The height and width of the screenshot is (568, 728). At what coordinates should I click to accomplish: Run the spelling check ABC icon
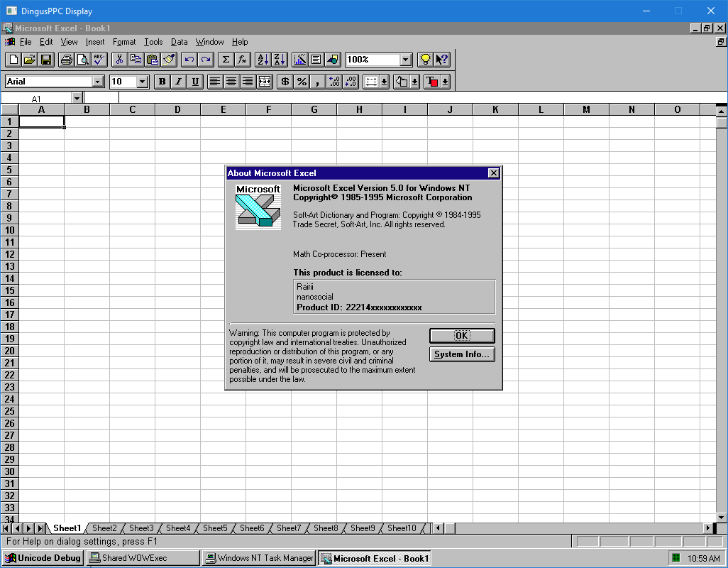(99, 60)
